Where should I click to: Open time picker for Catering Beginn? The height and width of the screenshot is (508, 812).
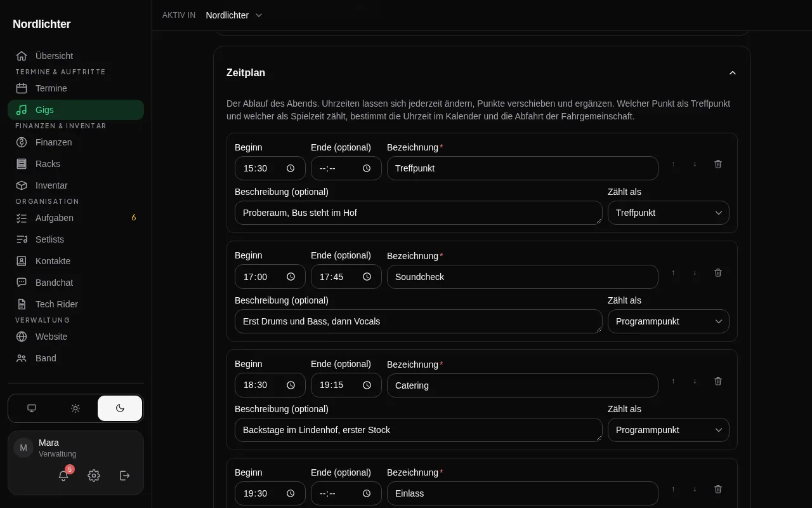click(x=291, y=385)
